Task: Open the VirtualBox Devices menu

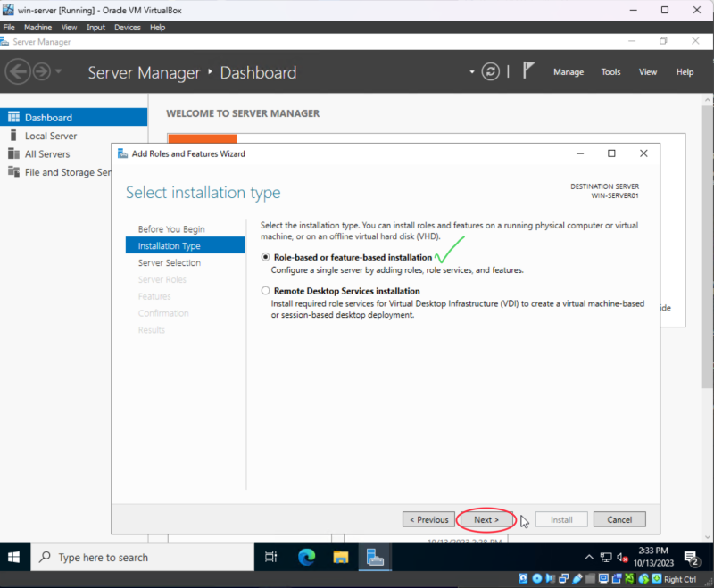Action: (127, 27)
